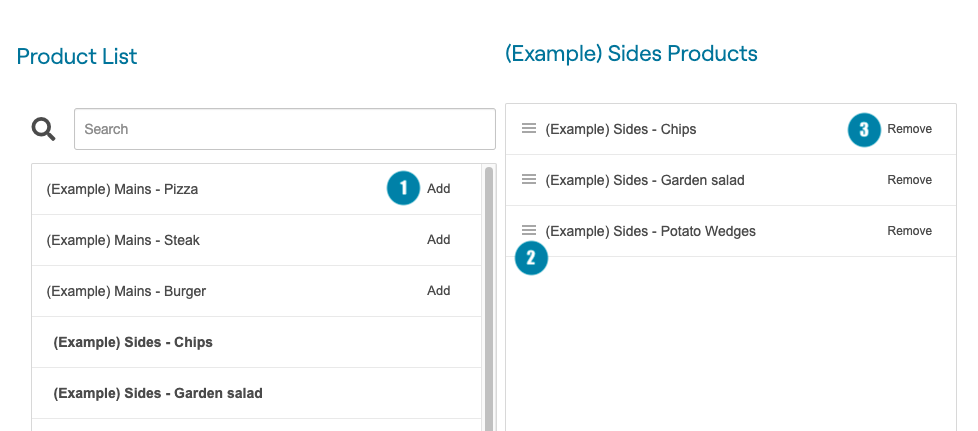
Task: Select bold Sides - Garden salad in Product List
Action: coord(158,393)
